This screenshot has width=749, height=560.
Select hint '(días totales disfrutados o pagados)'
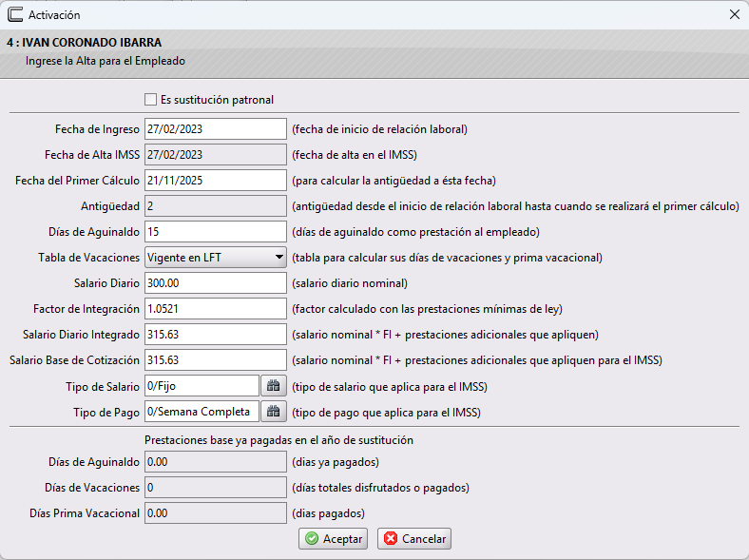[381, 488]
